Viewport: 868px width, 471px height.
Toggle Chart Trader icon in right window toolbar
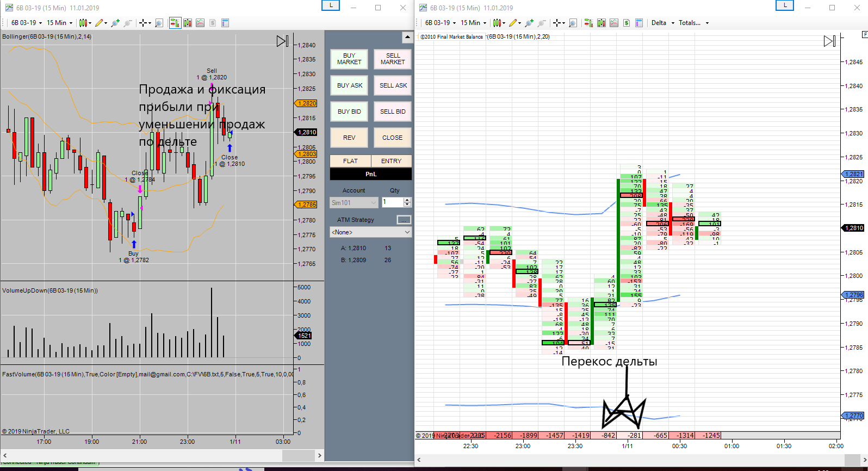(588, 23)
